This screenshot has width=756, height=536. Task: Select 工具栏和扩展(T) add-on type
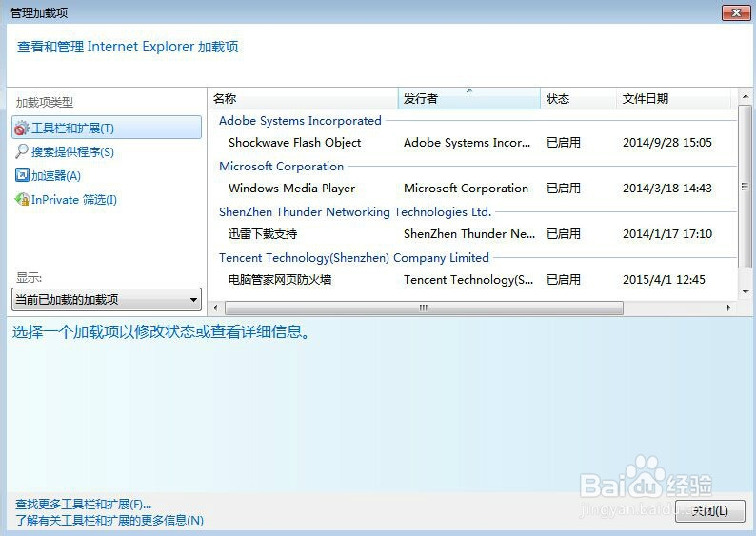pyautogui.click(x=107, y=128)
